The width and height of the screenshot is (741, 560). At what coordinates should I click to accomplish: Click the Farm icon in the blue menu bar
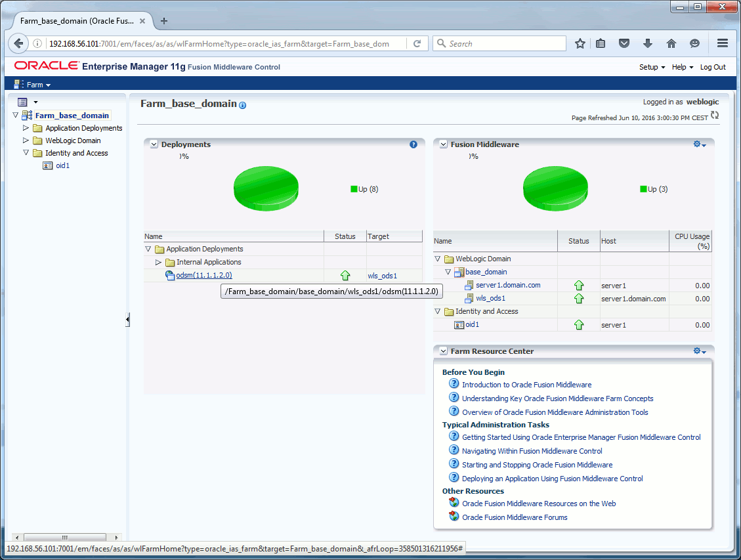pos(19,84)
